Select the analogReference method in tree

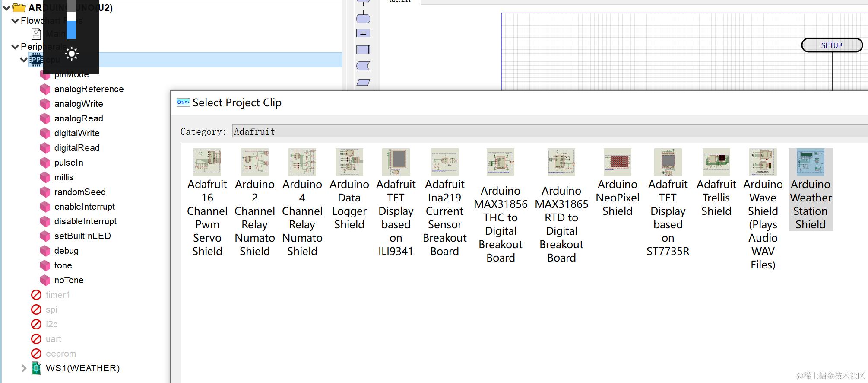tap(89, 89)
